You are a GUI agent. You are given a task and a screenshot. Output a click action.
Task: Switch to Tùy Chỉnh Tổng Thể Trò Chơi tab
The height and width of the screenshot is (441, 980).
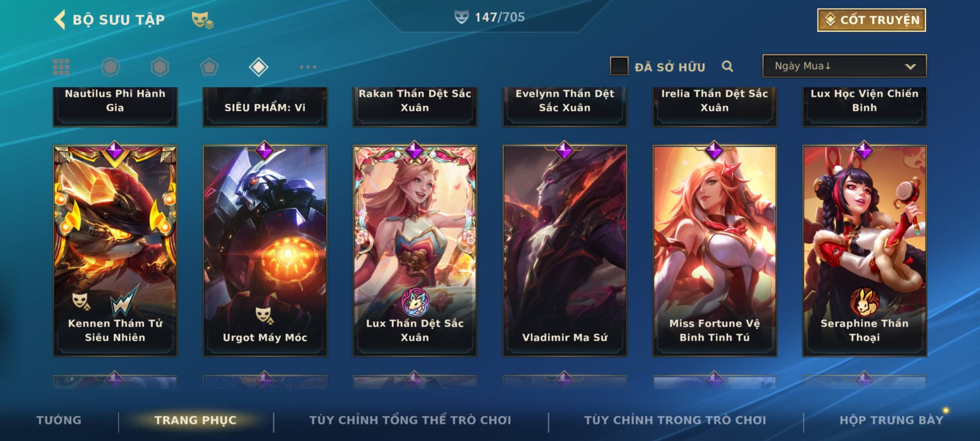(x=410, y=420)
